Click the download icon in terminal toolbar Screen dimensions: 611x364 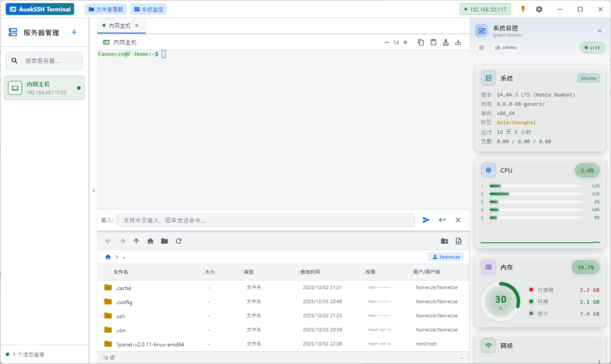[x=458, y=42]
